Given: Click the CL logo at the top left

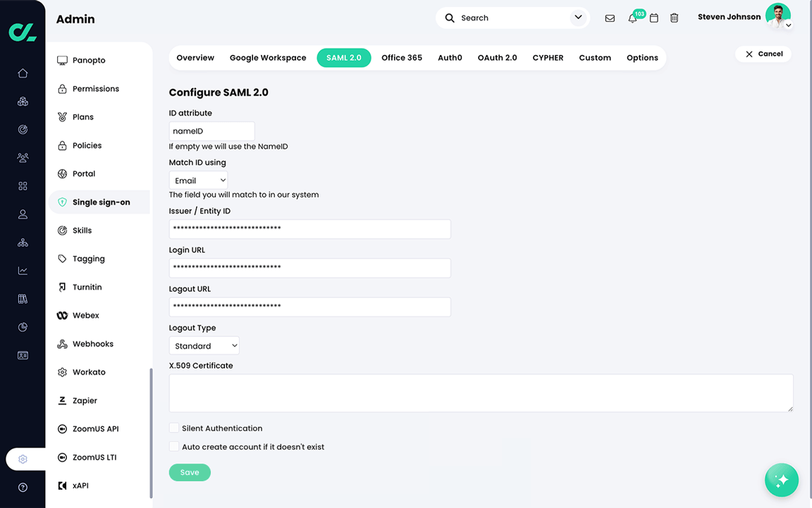Looking at the screenshot, I should point(22,31).
